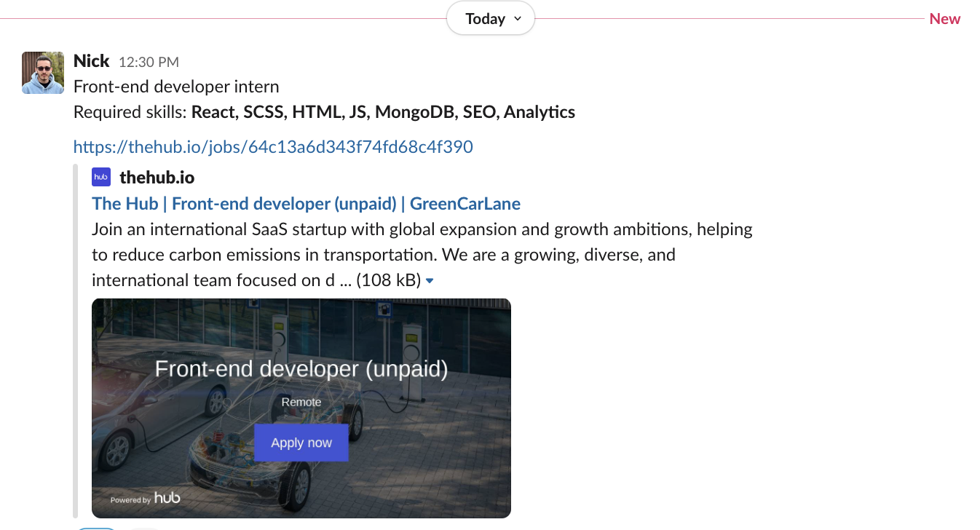Image resolution: width=980 pixels, height=530 pixels.
Task: Open the thehub.io jobs URL link
Action: pyautogui.click(x=273, y=147)
